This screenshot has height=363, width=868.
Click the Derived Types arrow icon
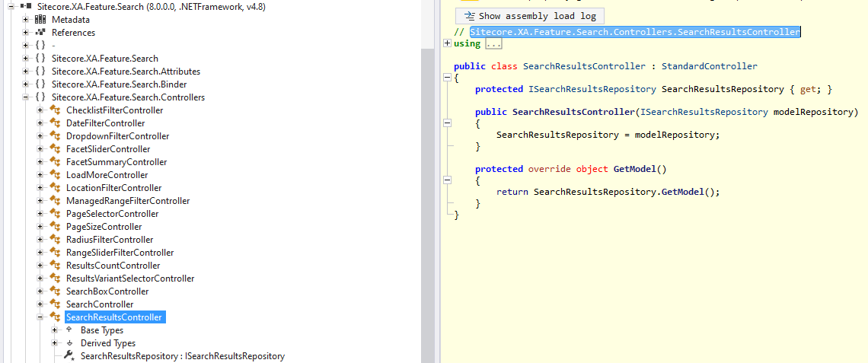coord(69,343)
